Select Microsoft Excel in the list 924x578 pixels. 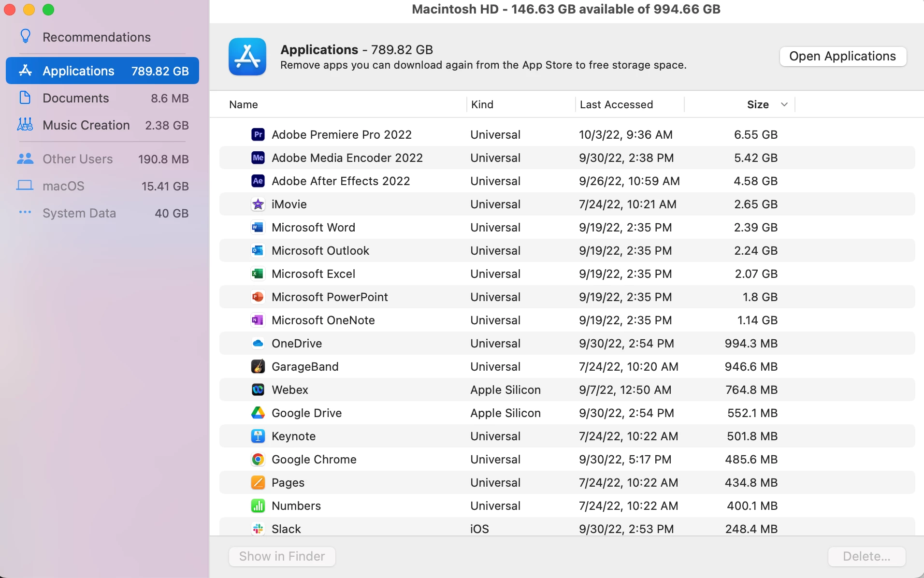click(313, 274)
